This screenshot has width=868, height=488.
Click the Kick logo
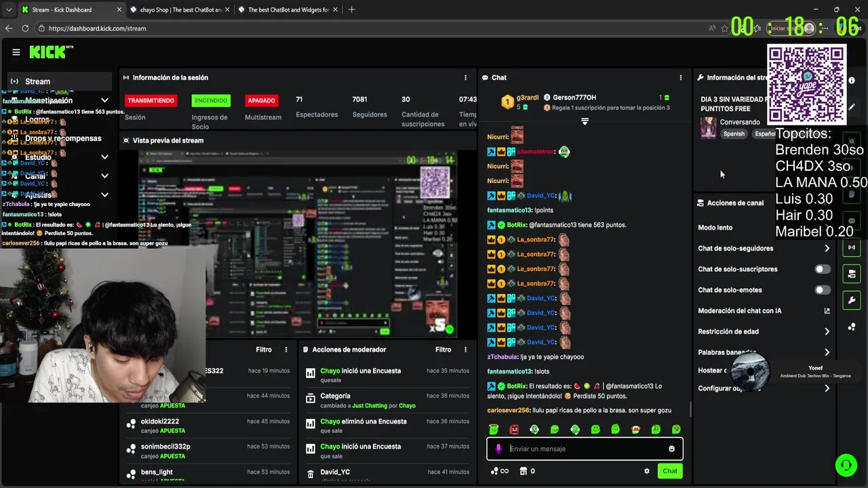pos(51,52)
